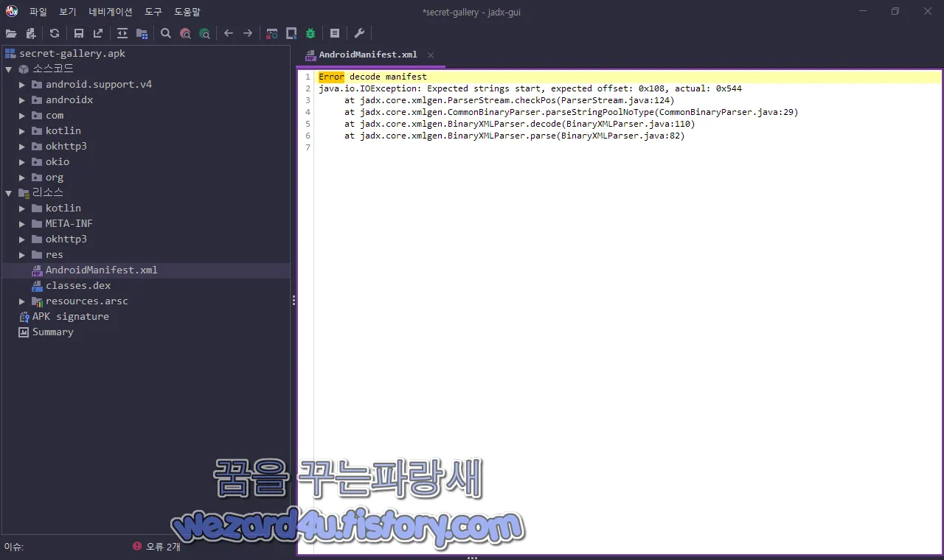Click the parseStringPoolNoType stack trace line
944x560 pixels.
point(572,112)
